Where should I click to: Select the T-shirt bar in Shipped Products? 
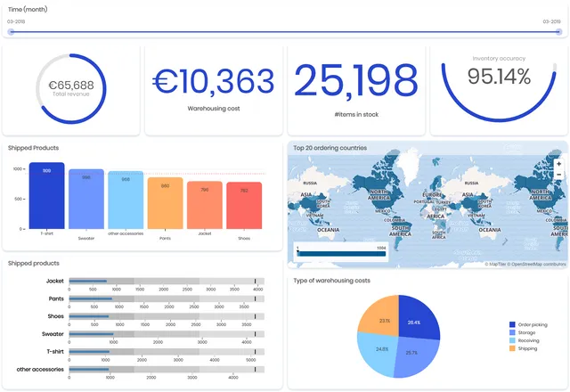[46, 196]
